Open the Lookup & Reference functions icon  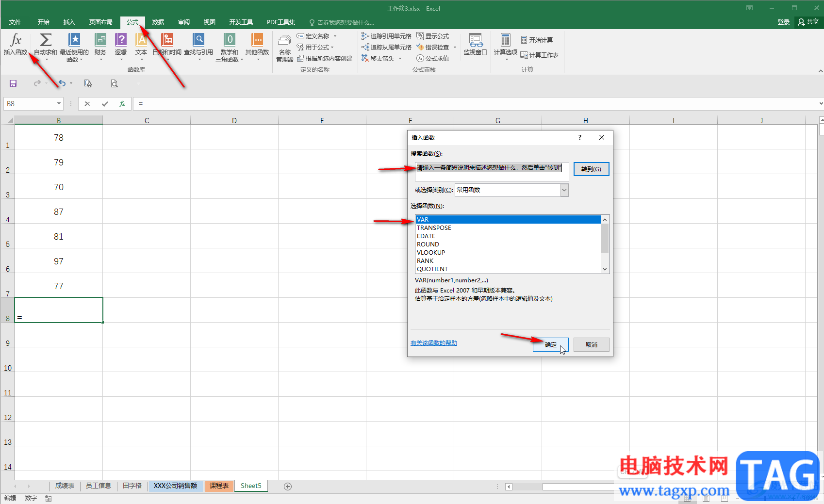click(x=198, y=40)
